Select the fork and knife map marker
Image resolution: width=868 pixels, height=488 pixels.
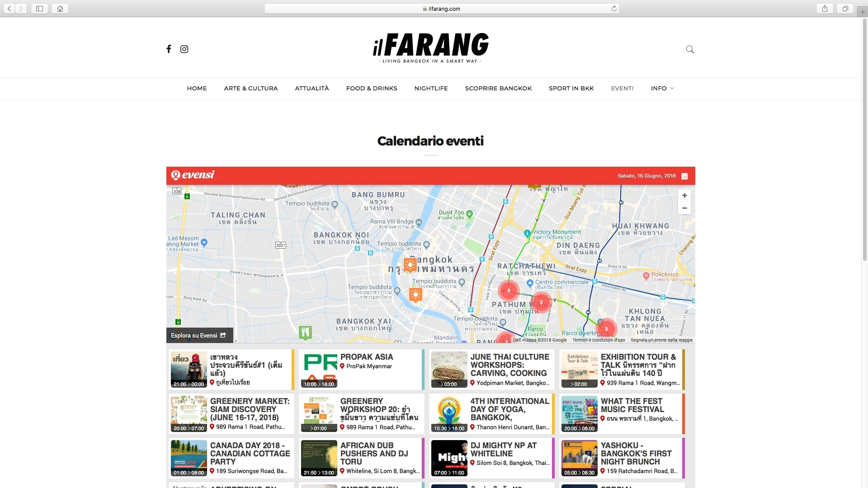click(x=306, y=333)
